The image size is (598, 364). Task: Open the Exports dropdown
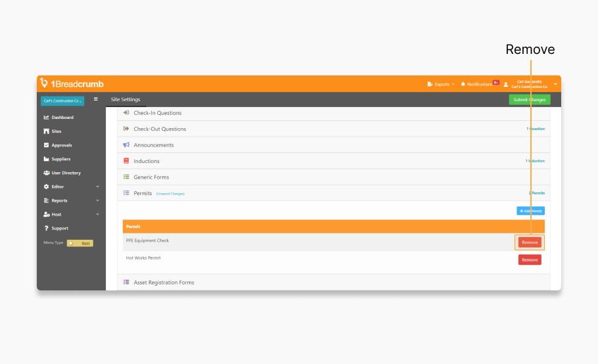(441, 84)
